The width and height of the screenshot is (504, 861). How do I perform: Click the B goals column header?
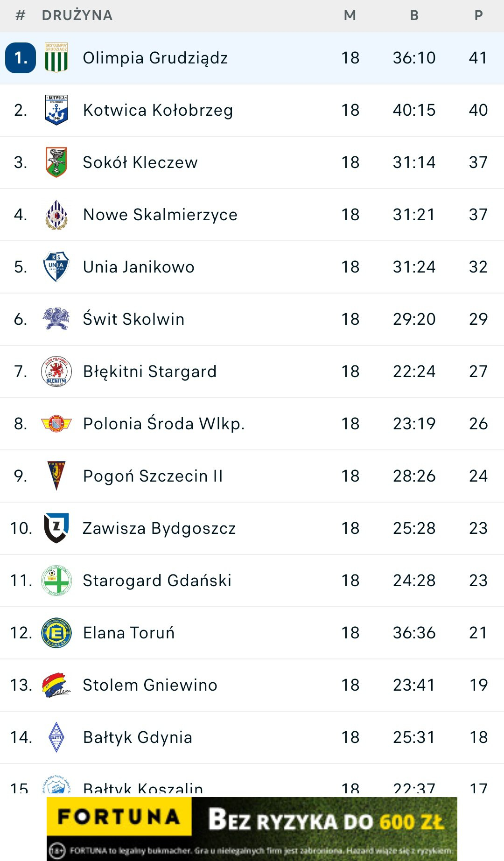(414, 15)
